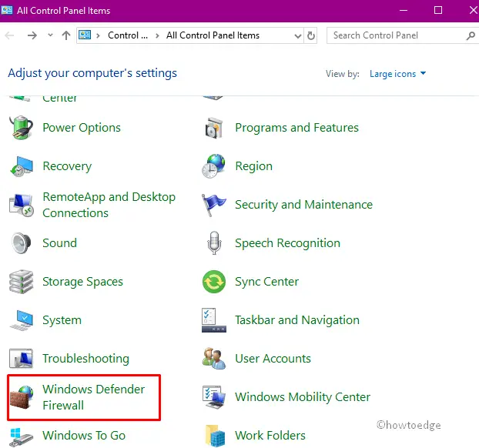479x448 pixels.
Task: Open the Troubleshooting link
Action: click(x=85, y=359)
